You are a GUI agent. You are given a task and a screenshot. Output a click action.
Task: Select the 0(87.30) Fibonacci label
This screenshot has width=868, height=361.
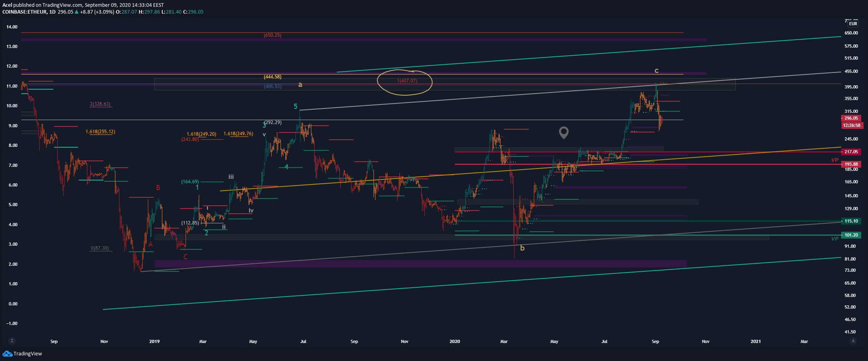[100, 248]
